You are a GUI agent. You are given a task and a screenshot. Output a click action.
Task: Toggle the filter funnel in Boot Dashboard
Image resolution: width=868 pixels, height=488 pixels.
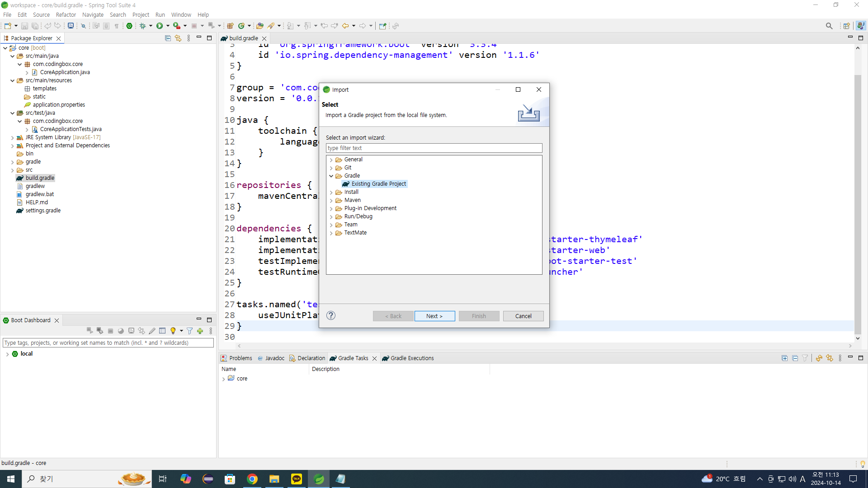(x=190, y=331)
